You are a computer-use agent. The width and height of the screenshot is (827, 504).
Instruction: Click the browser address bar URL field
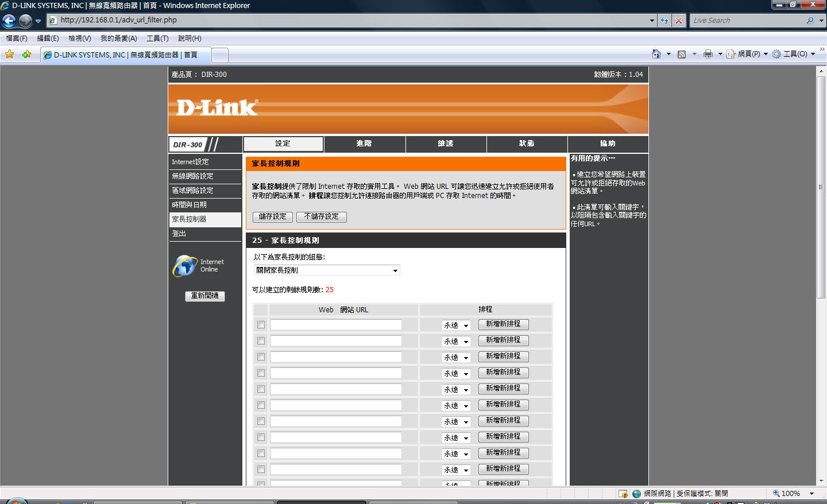[353, 20]
